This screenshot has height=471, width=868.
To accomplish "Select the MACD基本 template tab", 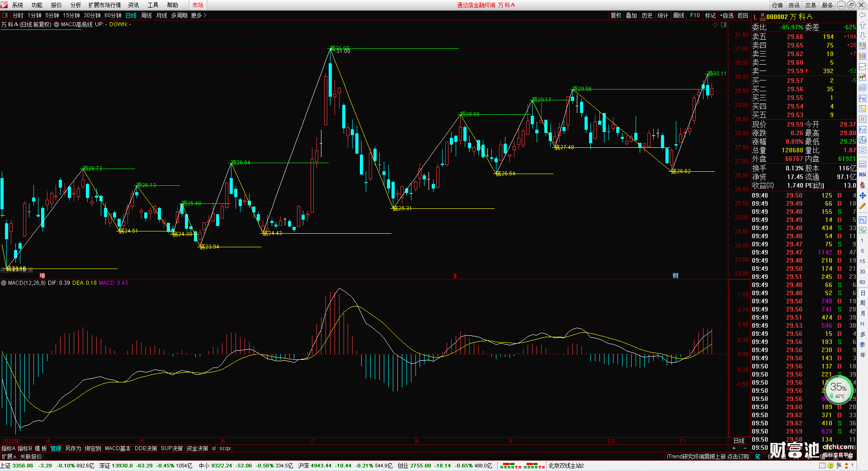I will tap(118, 448).
